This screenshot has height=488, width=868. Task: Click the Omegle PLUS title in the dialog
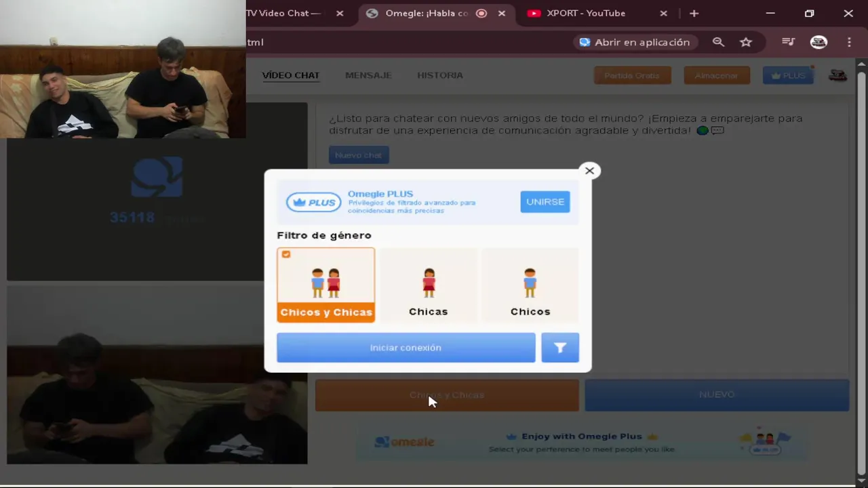click(380, 194)
